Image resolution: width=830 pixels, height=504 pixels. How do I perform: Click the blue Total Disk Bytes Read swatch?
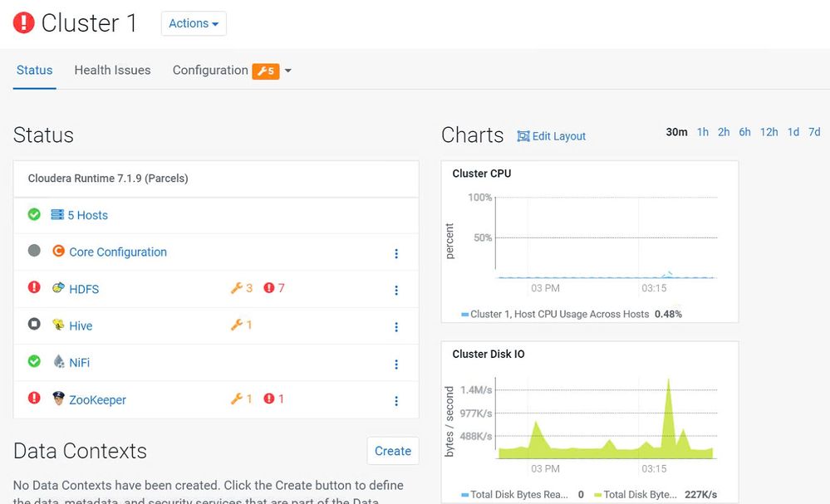[x=464, y=495]
